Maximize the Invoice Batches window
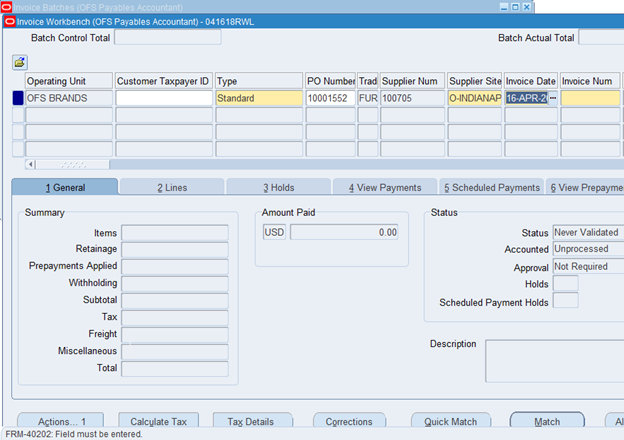This screenshot has height=440, width=624. (515, 7)
